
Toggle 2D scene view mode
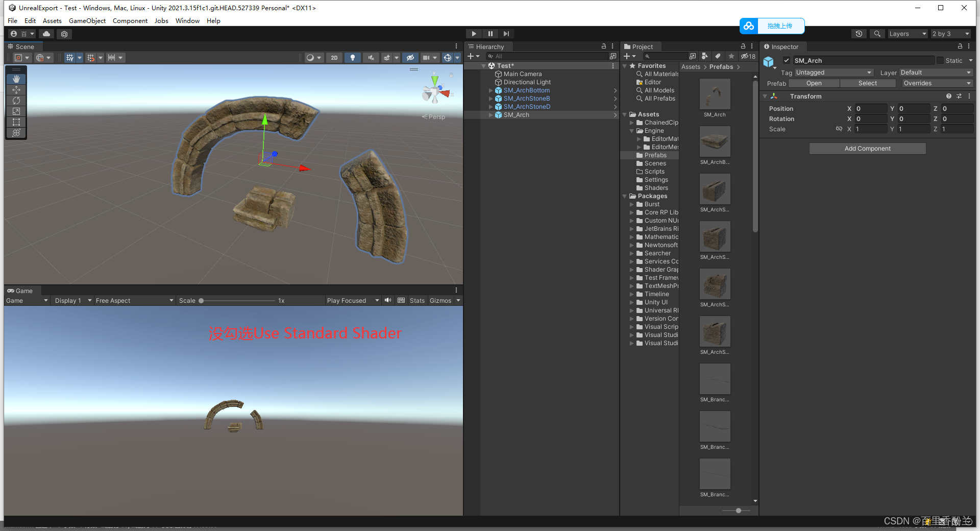click(334, 58)
